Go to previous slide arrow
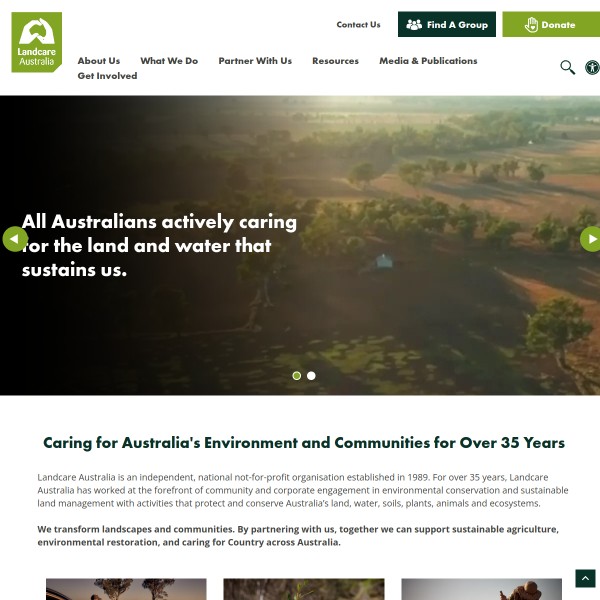Screen dimensions: 600x600 (x=14, y=239)
